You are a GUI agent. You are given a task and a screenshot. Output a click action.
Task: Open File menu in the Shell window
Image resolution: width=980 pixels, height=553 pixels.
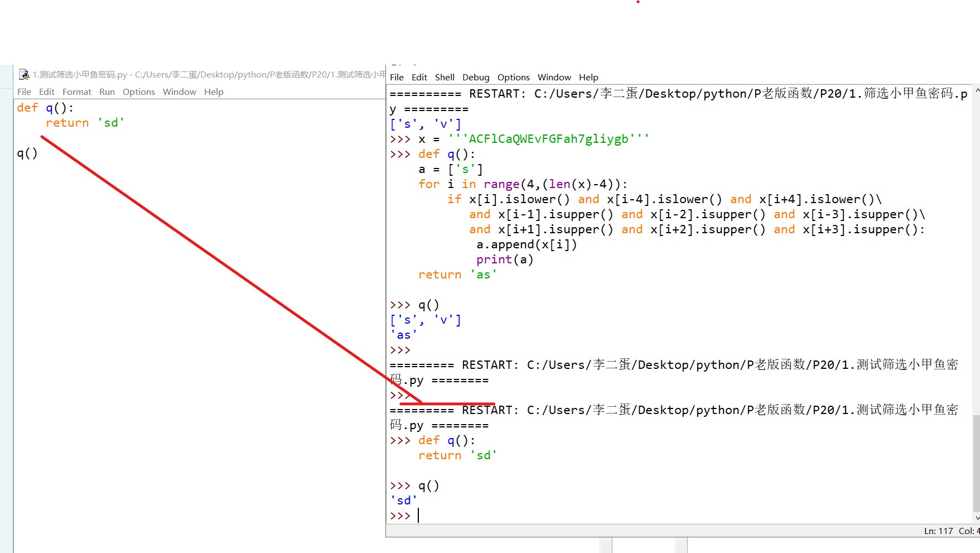click(397, 77)
